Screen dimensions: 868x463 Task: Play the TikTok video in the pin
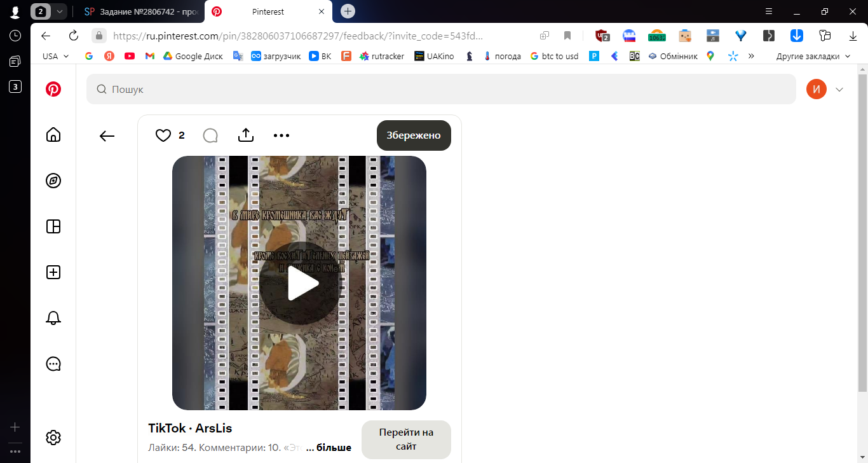[299, 283]
